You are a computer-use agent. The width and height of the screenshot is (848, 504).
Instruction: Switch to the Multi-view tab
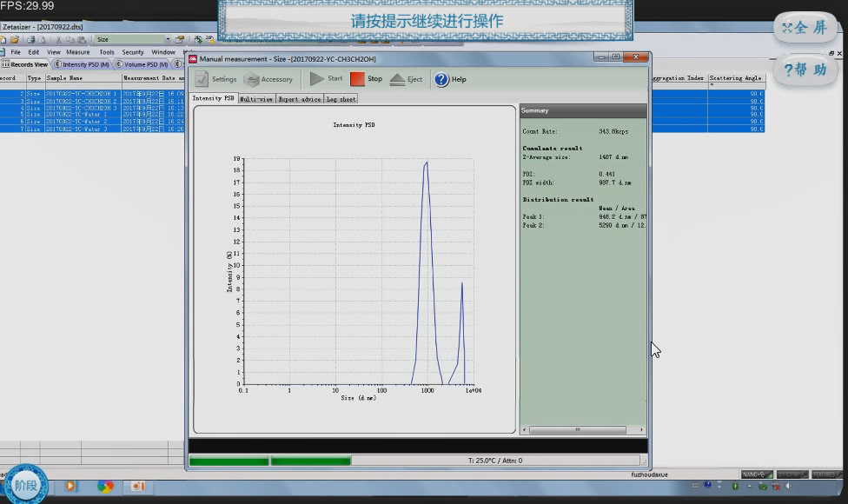click(x=256, y=99)
